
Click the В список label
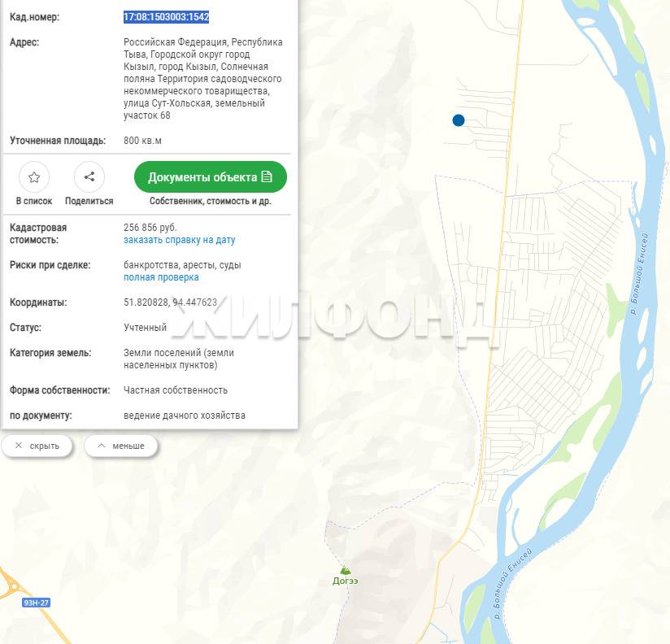click(34, 202)
